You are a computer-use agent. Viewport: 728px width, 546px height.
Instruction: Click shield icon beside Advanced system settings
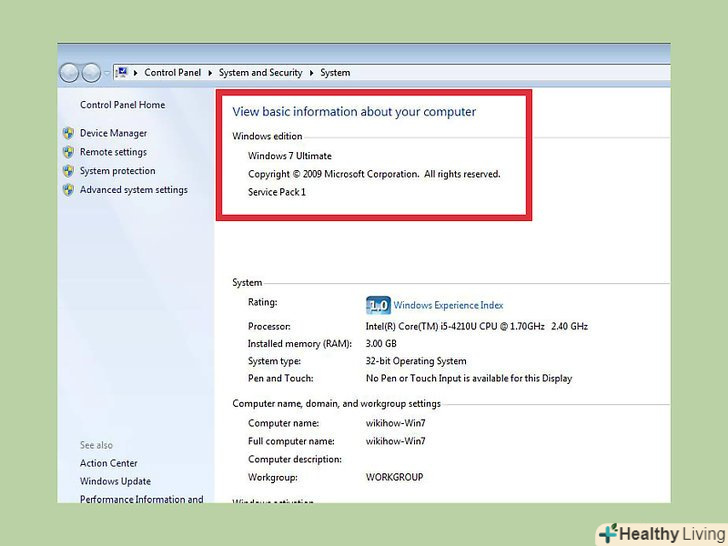click(68, 190)
